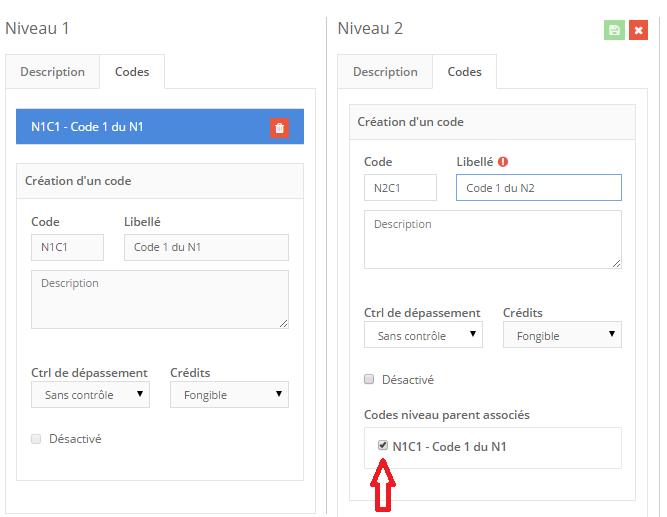667x517 pixels.
Task: Open Crédits dropdown in Niveau 2
Action: pos(561,335)
